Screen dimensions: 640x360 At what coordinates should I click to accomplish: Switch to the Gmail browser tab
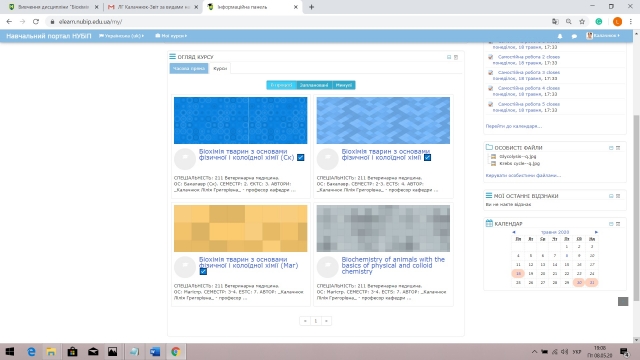[x=152, y=7]
